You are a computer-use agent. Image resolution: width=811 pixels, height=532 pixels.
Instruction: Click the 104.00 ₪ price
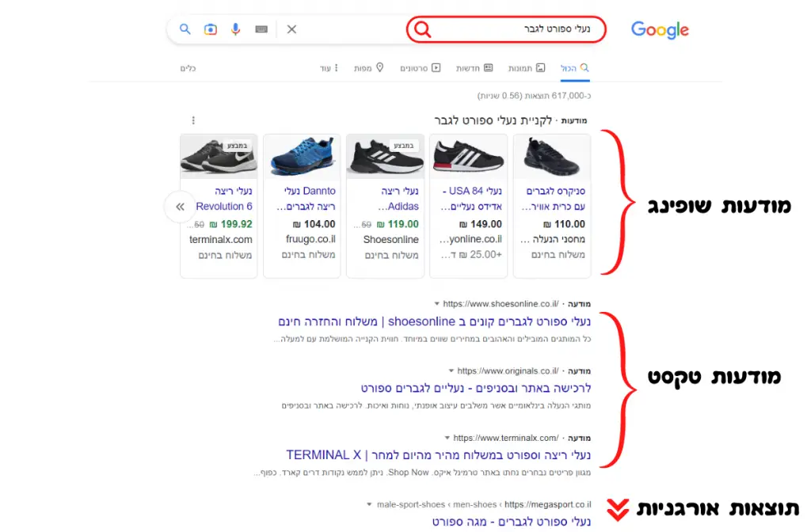(x=314, y=224)
